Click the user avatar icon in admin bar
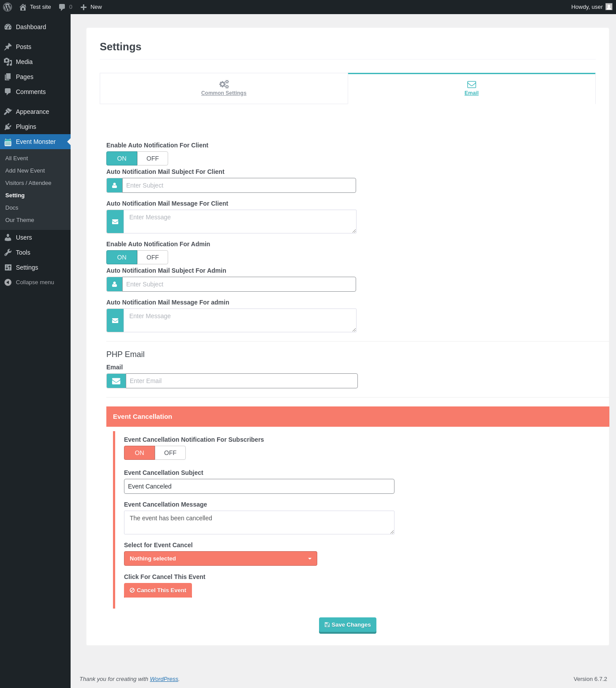 click(609, 7)
